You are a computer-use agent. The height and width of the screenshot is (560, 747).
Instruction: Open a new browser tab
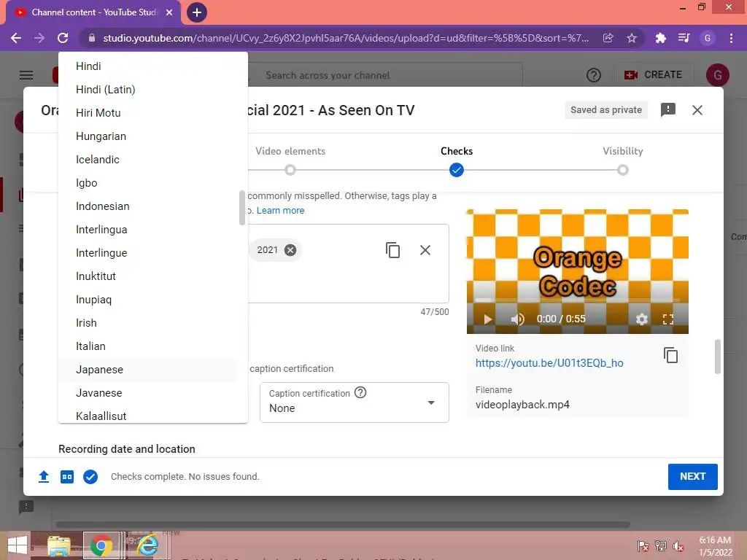tap(197, 12)
